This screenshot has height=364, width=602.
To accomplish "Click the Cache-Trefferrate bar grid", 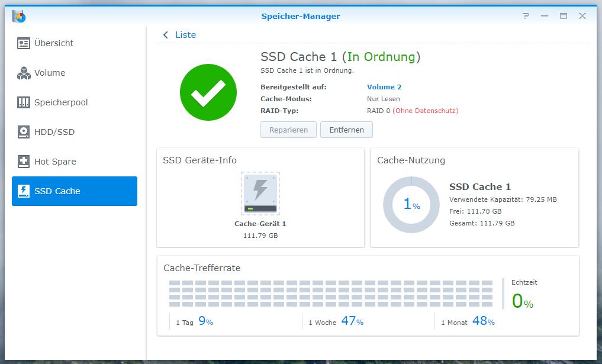I will click(x=330, y=294).
